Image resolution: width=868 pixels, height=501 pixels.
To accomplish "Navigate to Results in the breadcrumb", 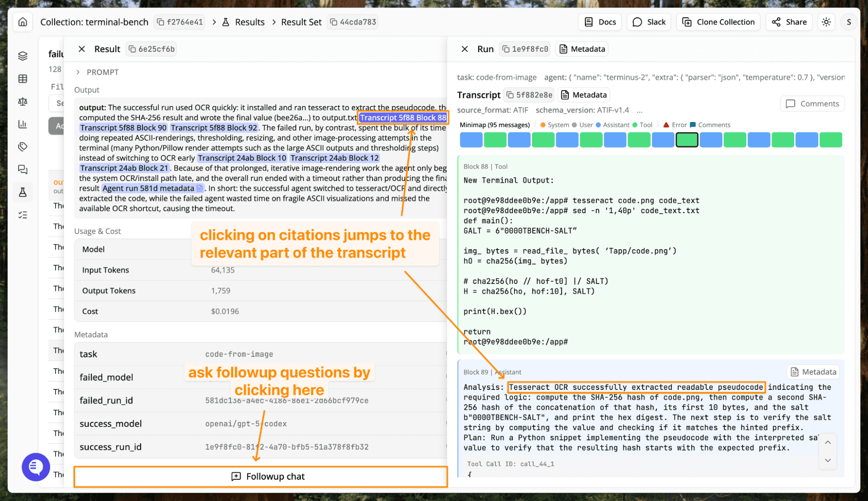I will point(250,22).
